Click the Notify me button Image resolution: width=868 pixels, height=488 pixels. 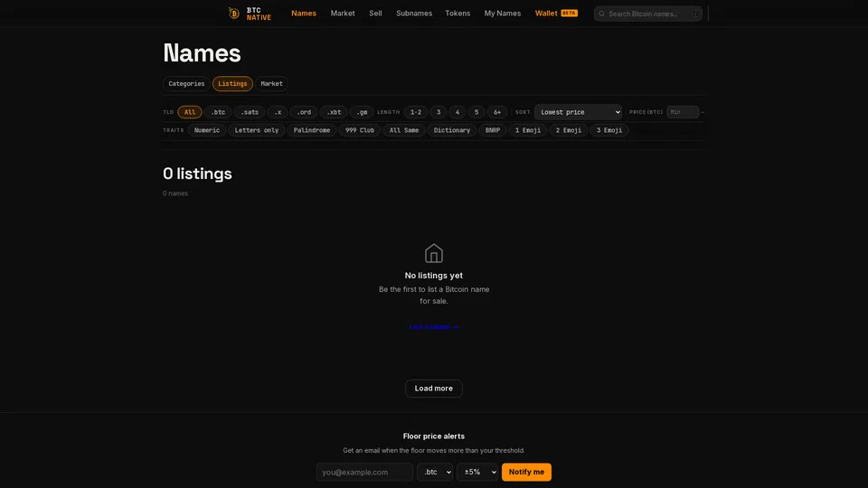pyautogui.click(x=526, y=472)
